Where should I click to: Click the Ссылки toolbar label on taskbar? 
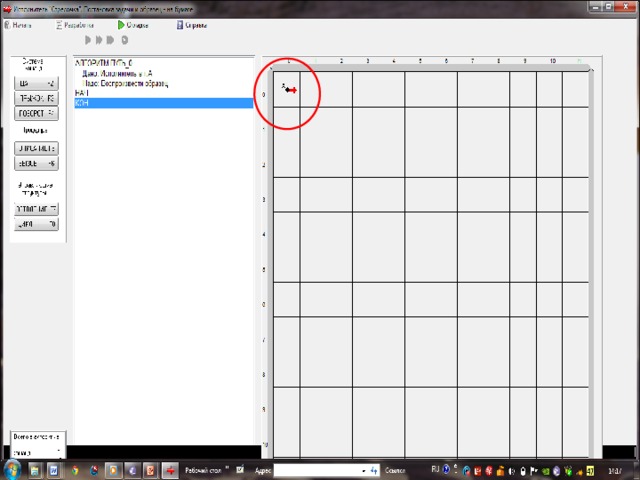[395, 471]
